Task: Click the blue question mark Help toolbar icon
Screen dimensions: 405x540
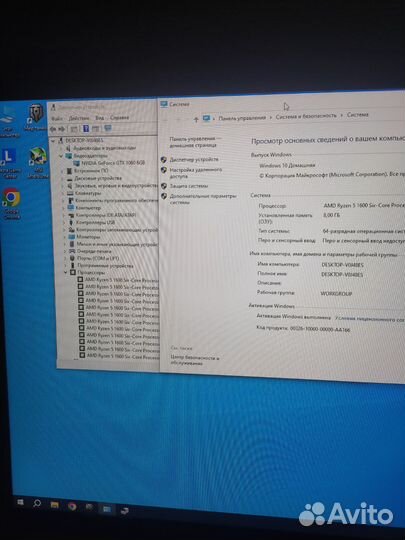Action: [x=86, y=129]
